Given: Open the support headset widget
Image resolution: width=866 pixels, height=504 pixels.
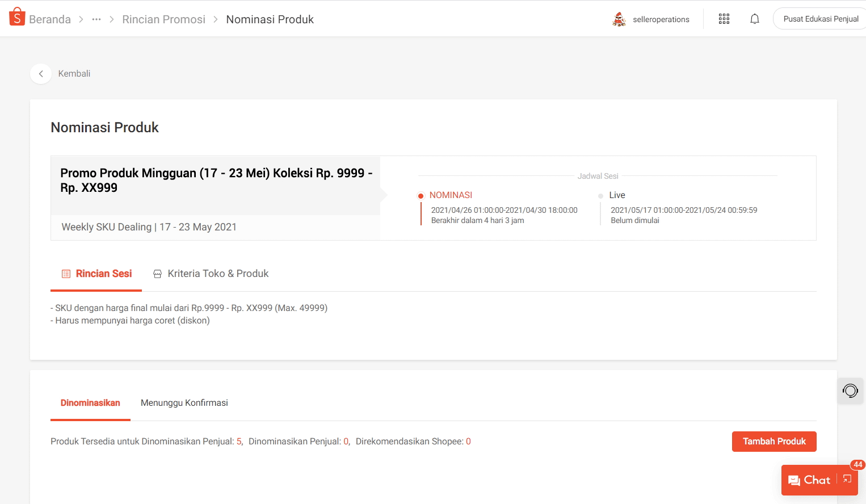Looking at the screenshot, I should [850, 390].
